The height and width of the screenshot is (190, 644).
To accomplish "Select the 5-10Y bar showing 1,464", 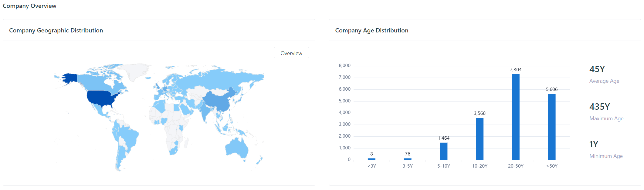I will (443, 151).
